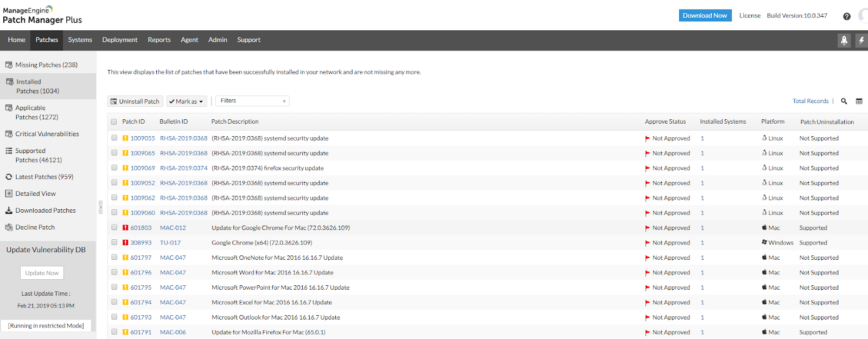This screenshot has height=339, width=868.
Task: Check the box for patch 601794
Action: point(114,302)
